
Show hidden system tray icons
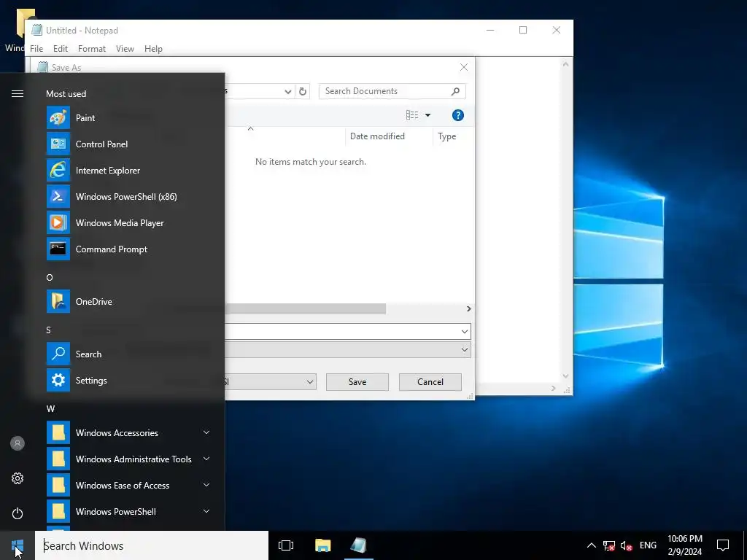[x=591, y=545]
